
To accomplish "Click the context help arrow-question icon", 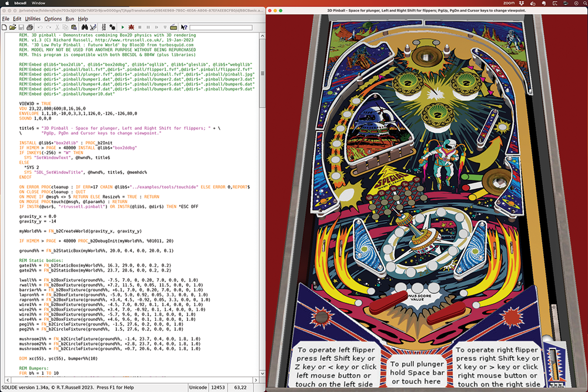I will [x=184, y=27].
